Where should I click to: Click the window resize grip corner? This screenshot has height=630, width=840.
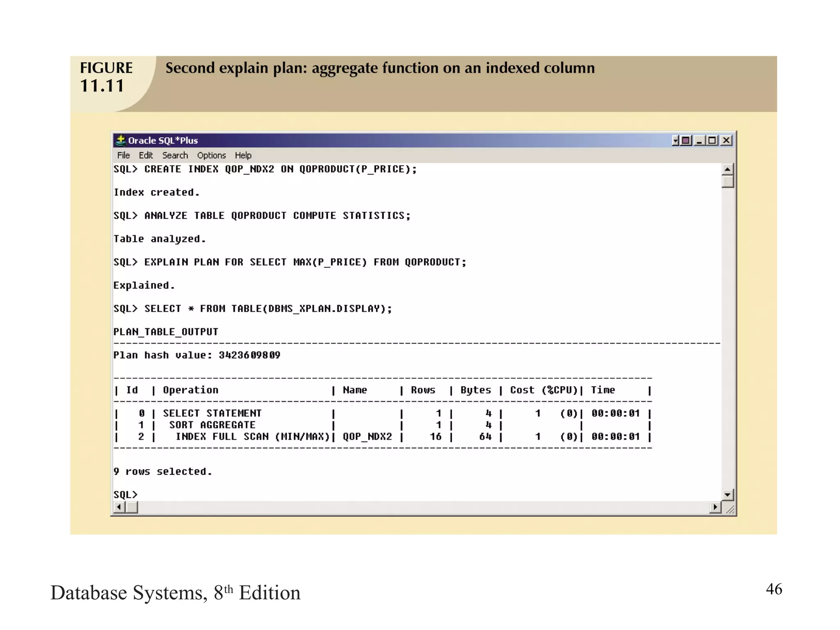[730, 509]
